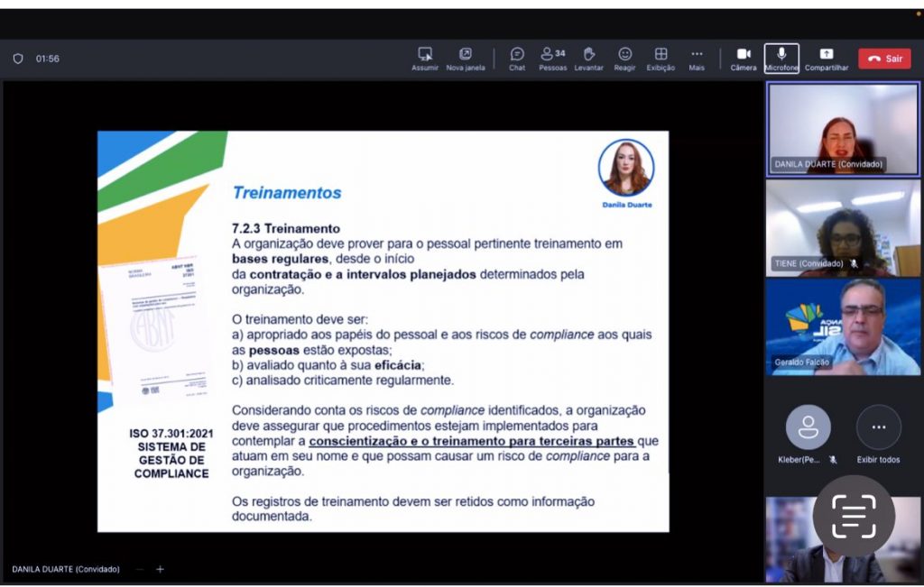Leave the meeting with Sair button
Viewport: 924px width, 587px height.
(884, 59)
